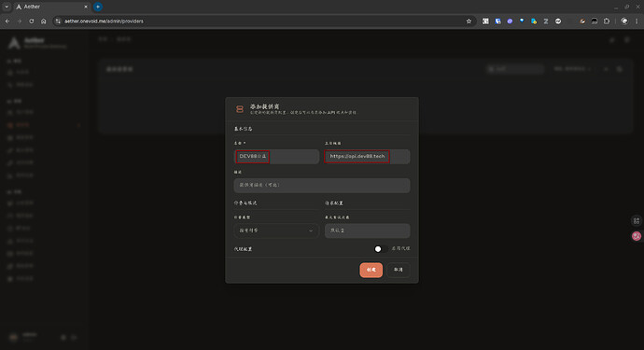Click the website field with https://api.dev88.tech
Viewport: 644px width, 350px height.
[x=367, y=157]
